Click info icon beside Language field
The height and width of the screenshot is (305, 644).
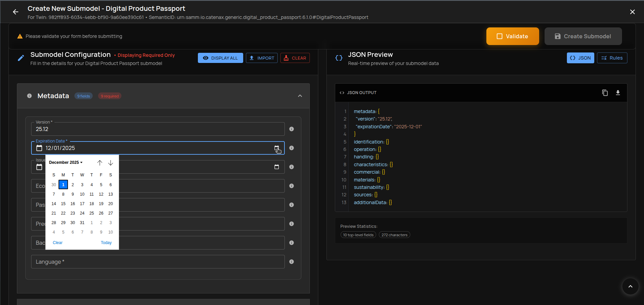[x=292, y=262]
